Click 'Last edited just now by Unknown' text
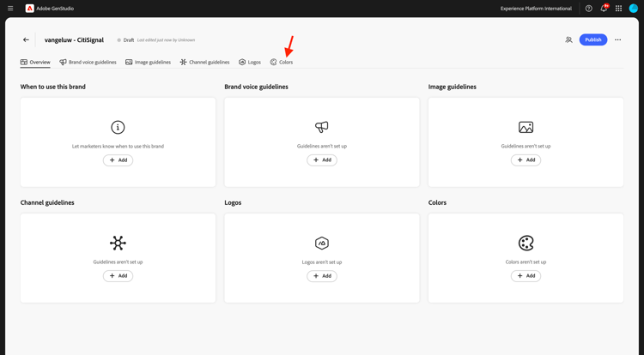The image size is (644, 355). [166, 39]
